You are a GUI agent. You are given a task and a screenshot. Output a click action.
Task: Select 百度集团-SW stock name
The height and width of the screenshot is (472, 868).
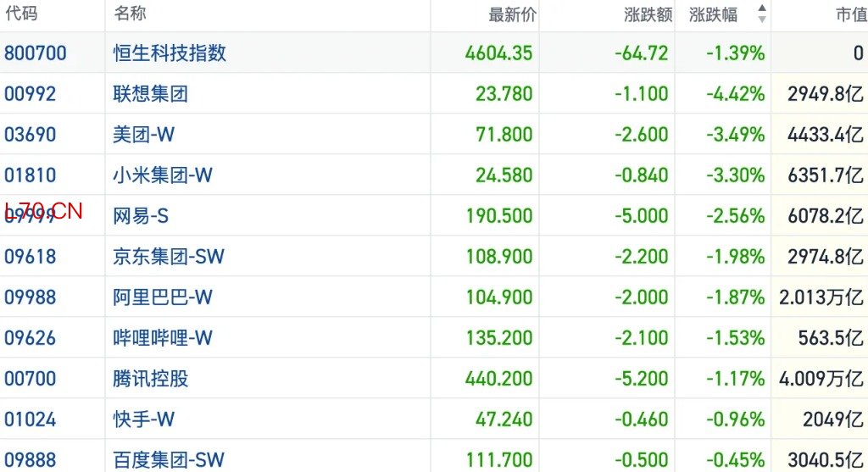click(x=169, y=460)
